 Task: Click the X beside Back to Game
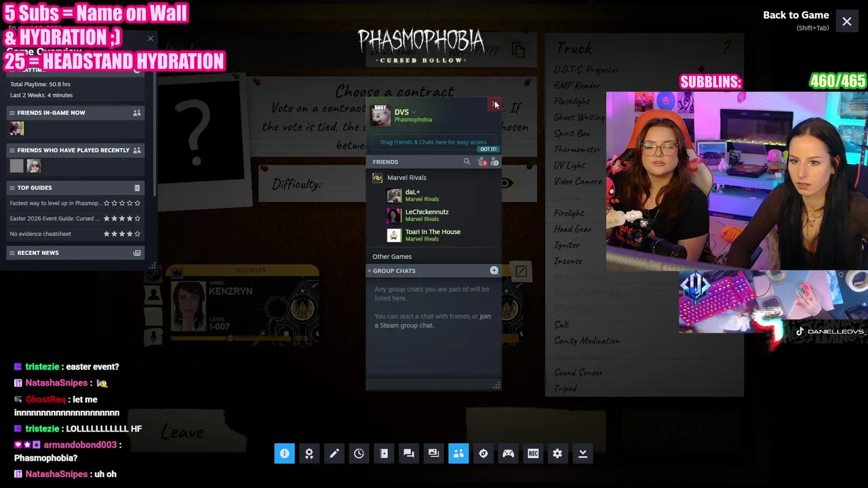click(847, 22)
